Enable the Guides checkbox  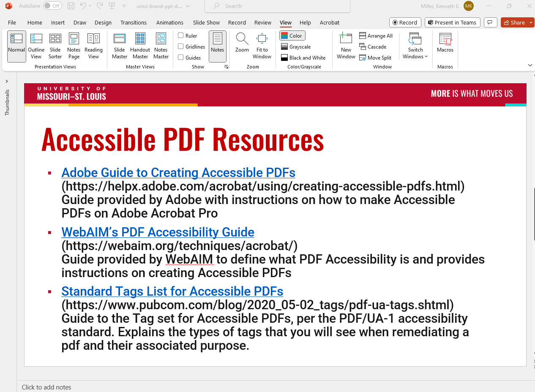181,57
